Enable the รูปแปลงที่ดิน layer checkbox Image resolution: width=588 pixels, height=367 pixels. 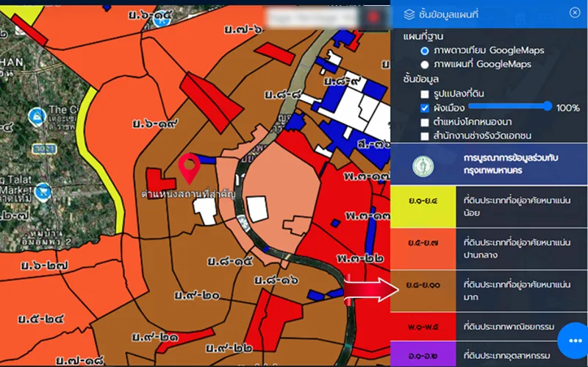(x=425, y=94)
